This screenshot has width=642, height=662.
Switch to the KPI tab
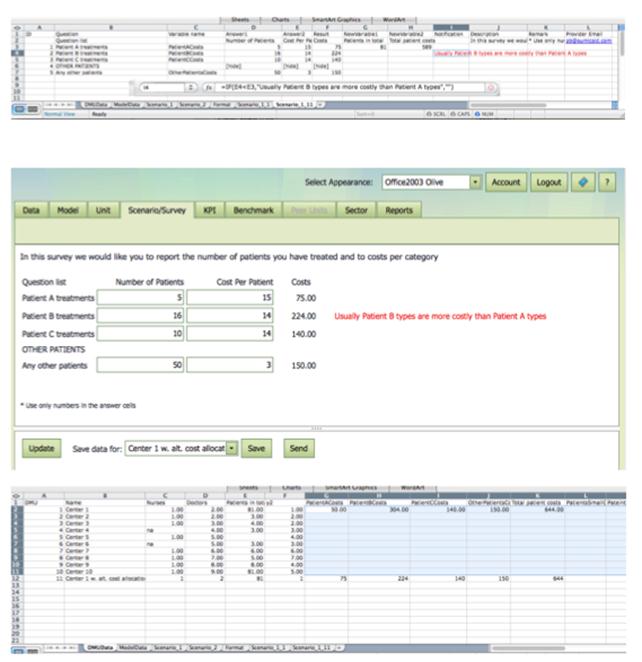pyautogui.click(x=211, y=211)
